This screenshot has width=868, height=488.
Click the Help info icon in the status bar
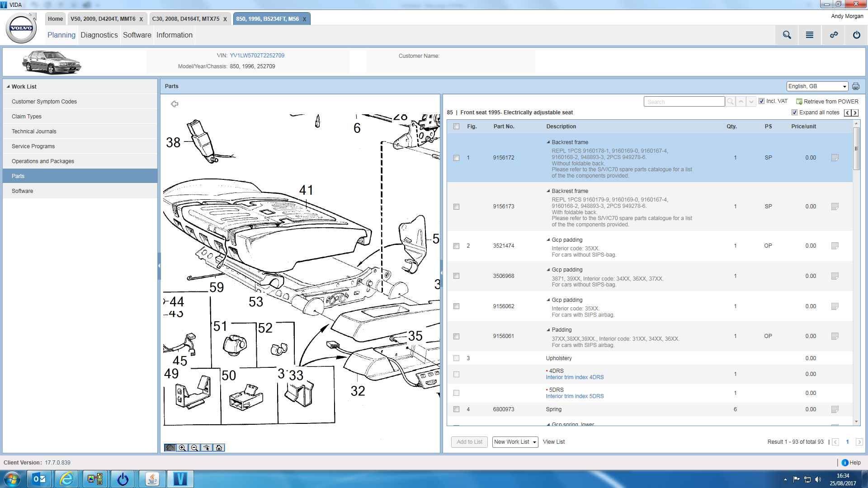[x=845, y=463]
